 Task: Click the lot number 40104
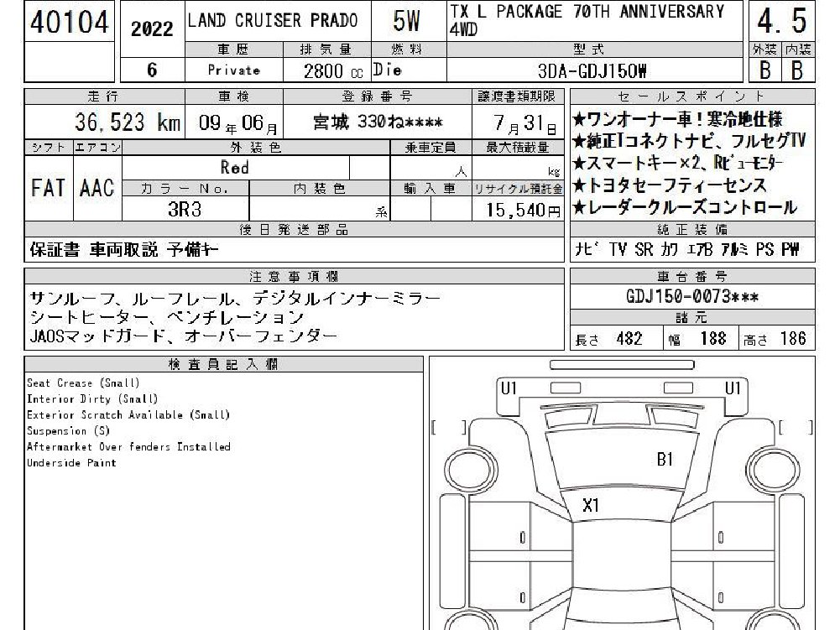[69, 22]
